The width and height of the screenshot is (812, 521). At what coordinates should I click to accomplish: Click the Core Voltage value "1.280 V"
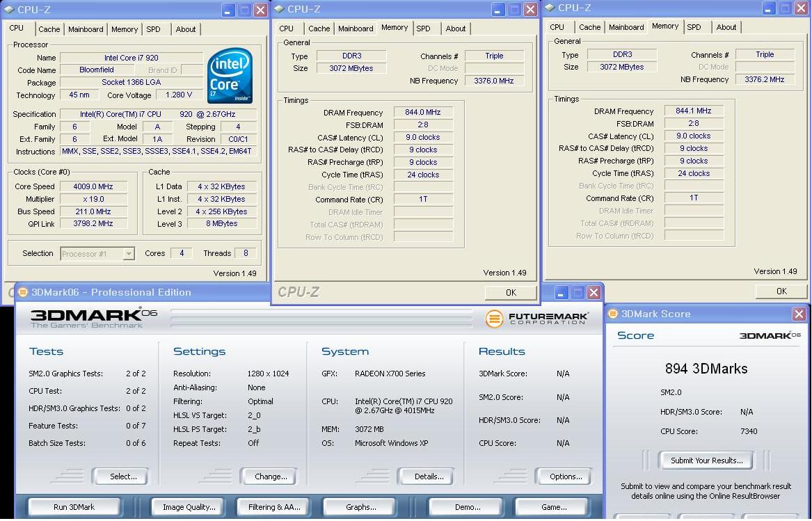point(179,95)
